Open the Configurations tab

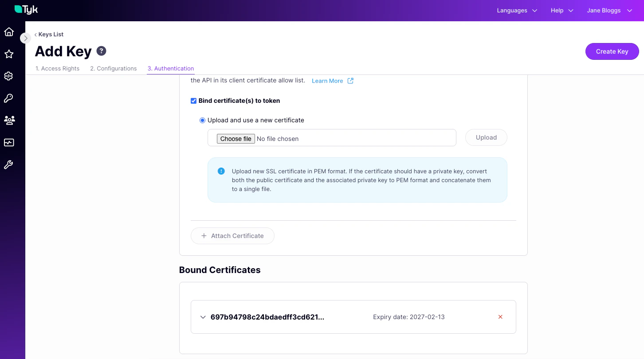click(113, 68)
